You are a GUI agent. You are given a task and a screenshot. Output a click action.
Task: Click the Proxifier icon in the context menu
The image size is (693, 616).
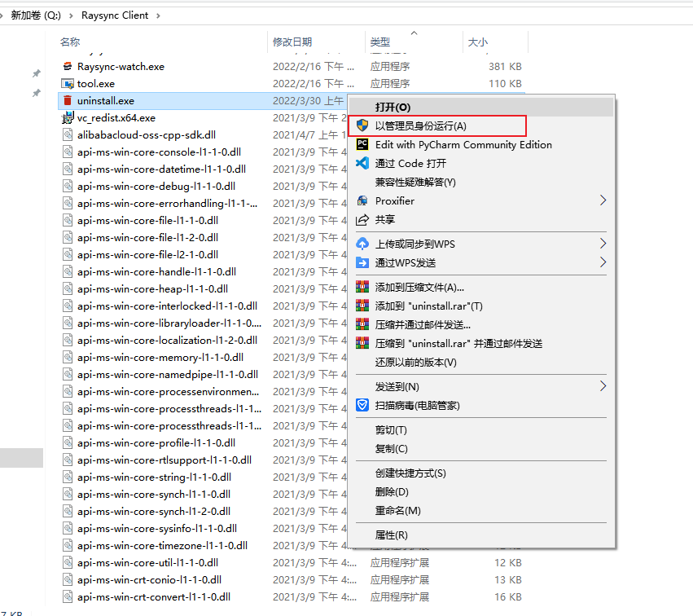(361, 200)
